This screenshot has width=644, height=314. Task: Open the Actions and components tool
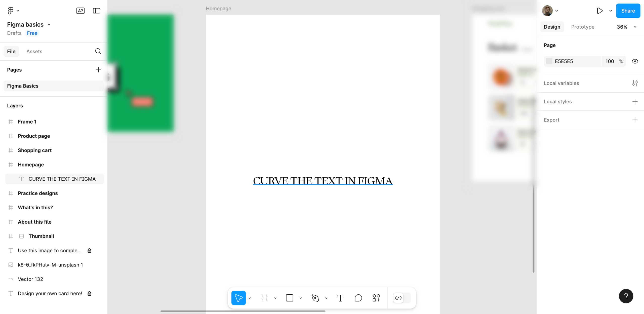(376, 298)
